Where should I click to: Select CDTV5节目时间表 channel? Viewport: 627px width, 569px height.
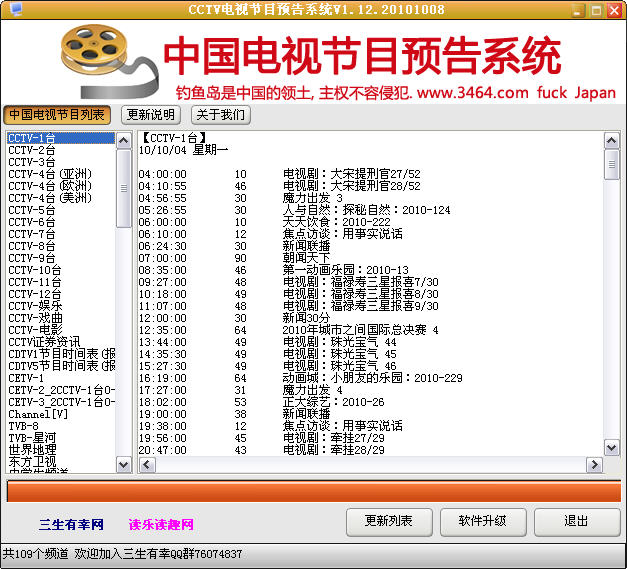[x=61, y=366]
